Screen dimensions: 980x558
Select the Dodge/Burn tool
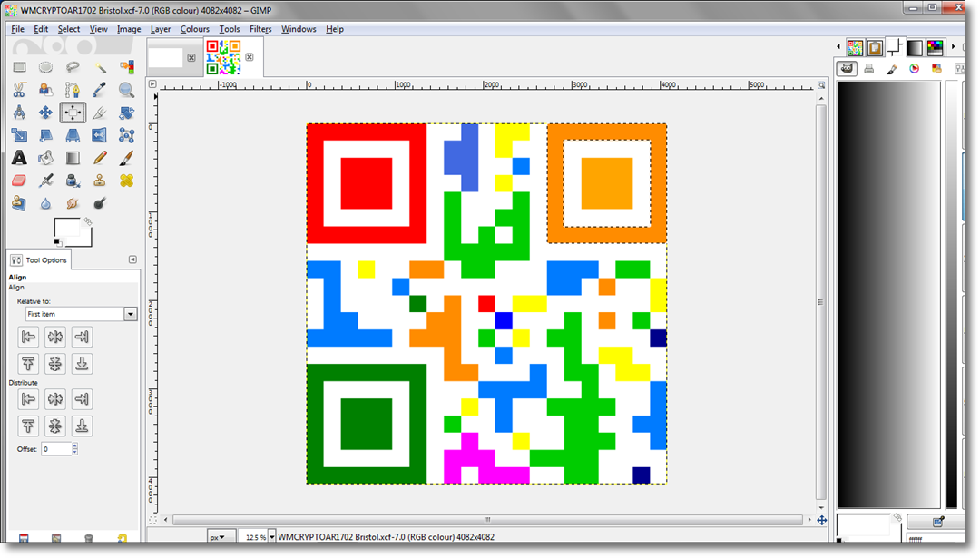pos(100,203)
